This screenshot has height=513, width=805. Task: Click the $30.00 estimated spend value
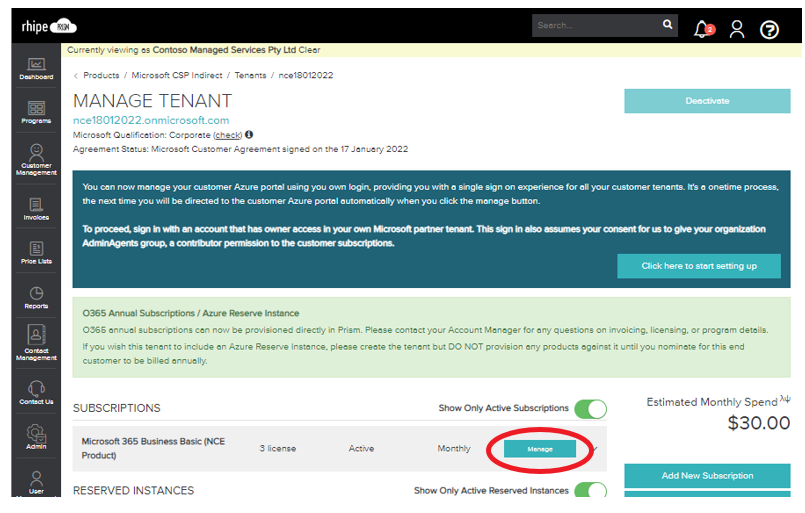click(758, 423)
